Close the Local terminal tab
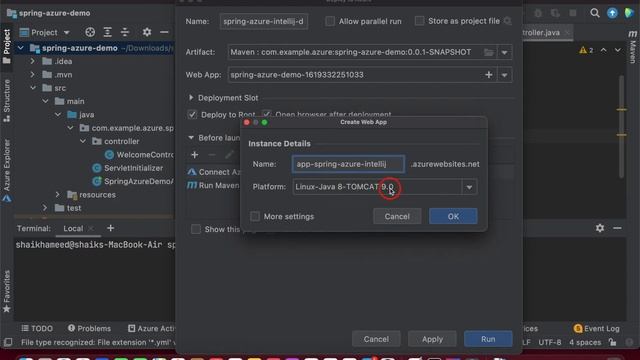The height and width of the screenshot is (360, 640). tap(91, 228)
